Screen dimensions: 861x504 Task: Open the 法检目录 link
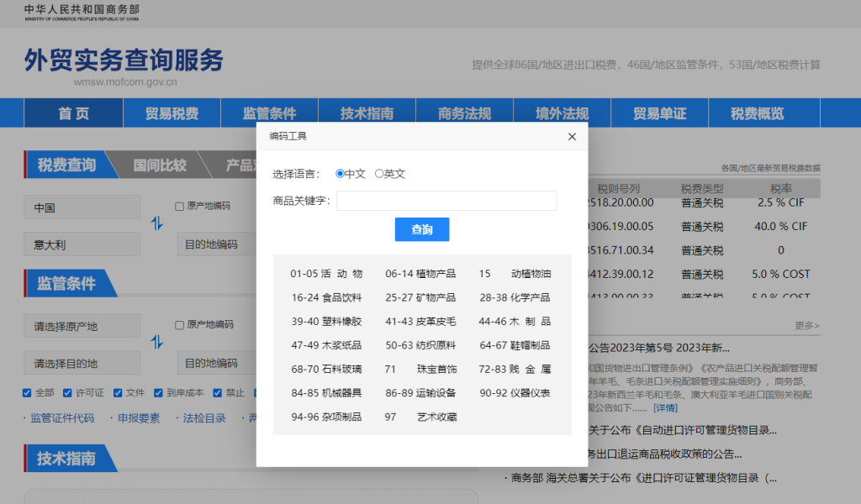204,418
